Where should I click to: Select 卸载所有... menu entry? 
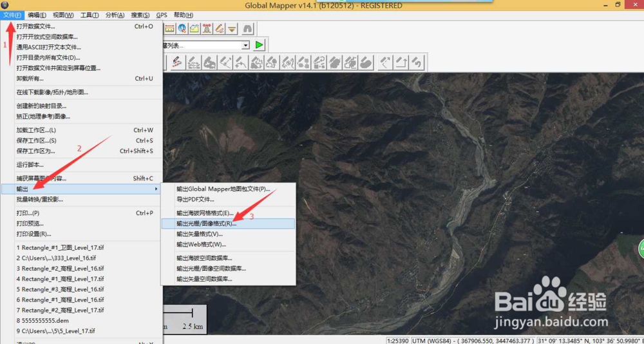pyautogui.click(x=81, y=79)
